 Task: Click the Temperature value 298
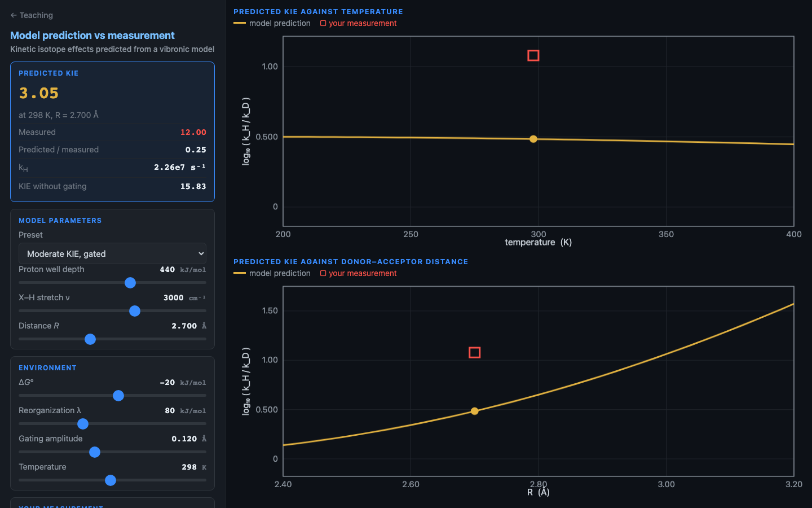pyautogui.click(x=189, y=467)
